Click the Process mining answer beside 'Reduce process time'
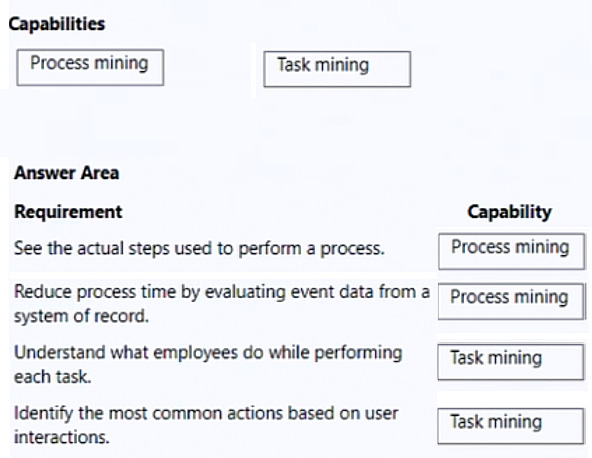The height and width of the screenshot is (458, 592). [x=511, y=301]
